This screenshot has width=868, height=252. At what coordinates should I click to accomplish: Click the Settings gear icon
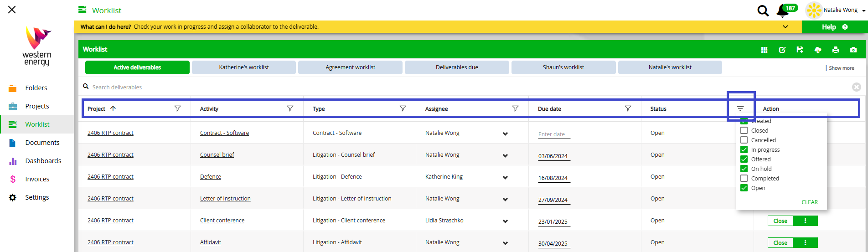(13, 197)
